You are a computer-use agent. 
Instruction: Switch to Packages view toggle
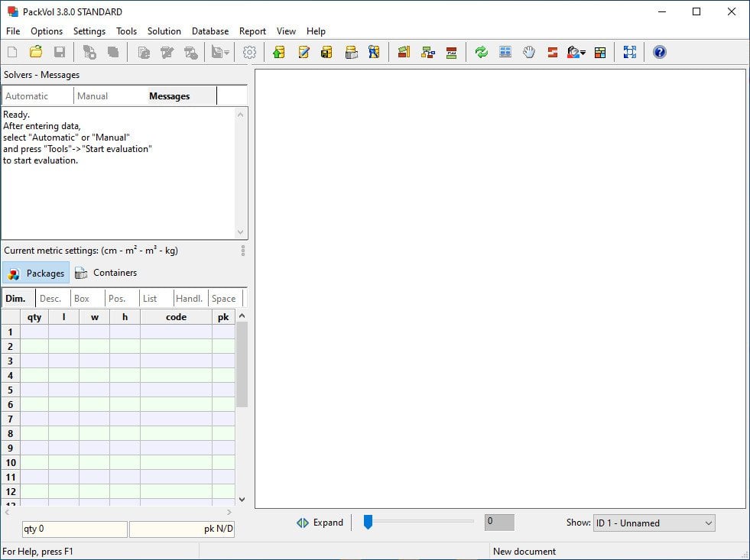click(36, 273)
